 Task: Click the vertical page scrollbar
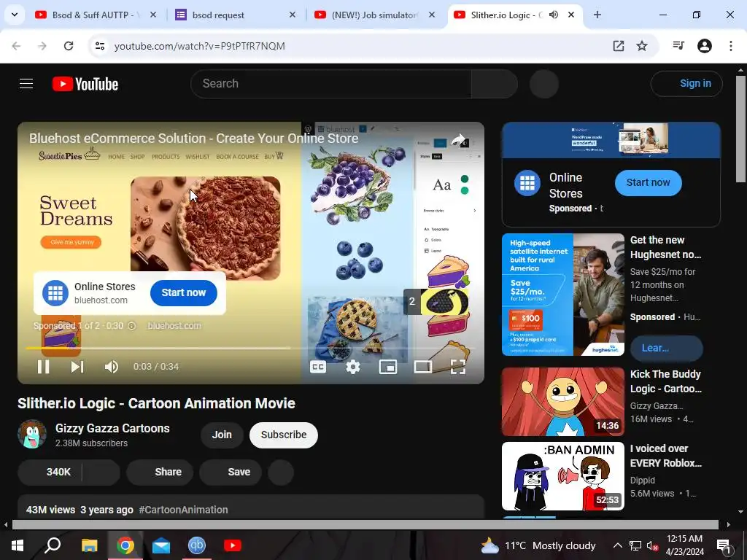pos(740,128)
